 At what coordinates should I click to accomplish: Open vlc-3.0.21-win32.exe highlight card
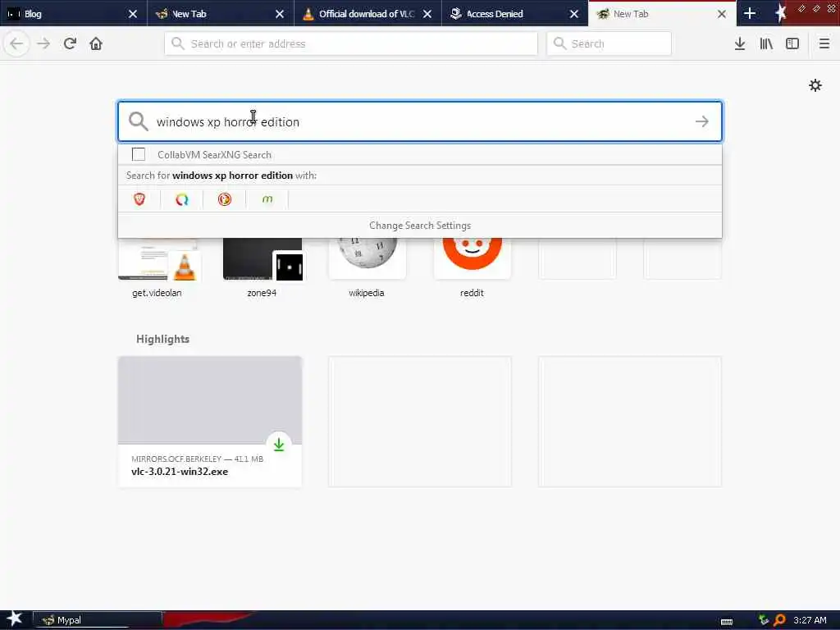click(x=210, y=422)
